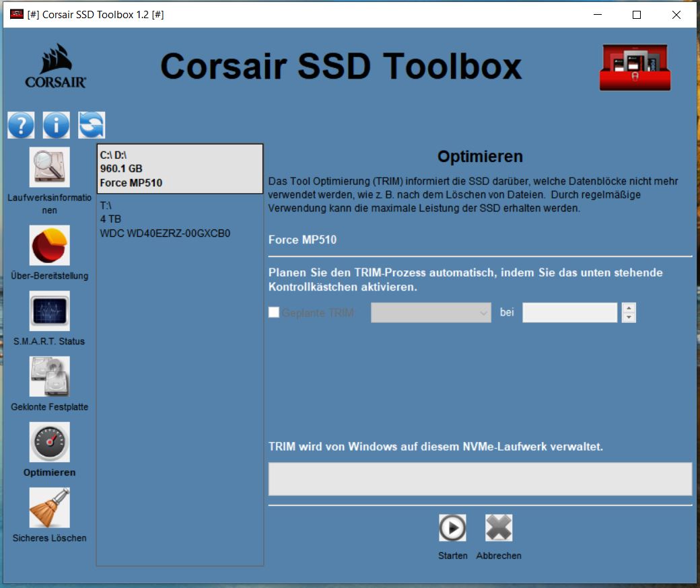Select the WDC WD40EZRZ-00GXCB0 drive entry
700x588 pixels.
pyautogui.click(x=180, y=219)
